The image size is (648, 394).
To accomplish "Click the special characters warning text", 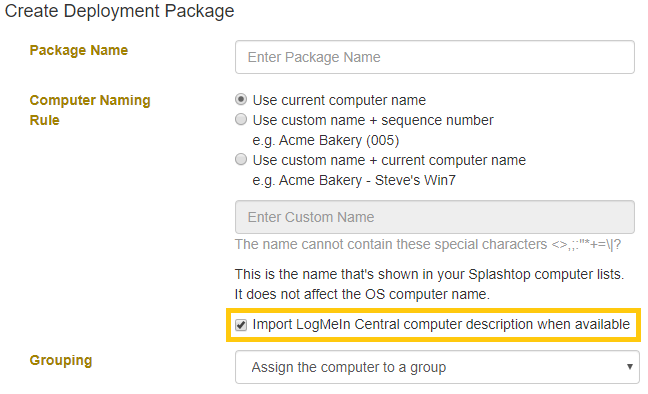I will coord(428,244).
